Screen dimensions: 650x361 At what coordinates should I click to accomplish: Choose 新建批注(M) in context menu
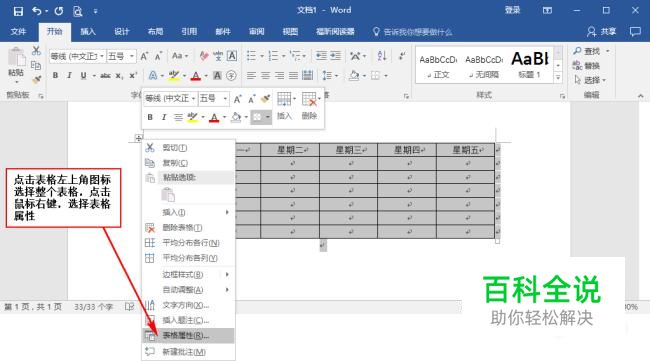(188, 352)
